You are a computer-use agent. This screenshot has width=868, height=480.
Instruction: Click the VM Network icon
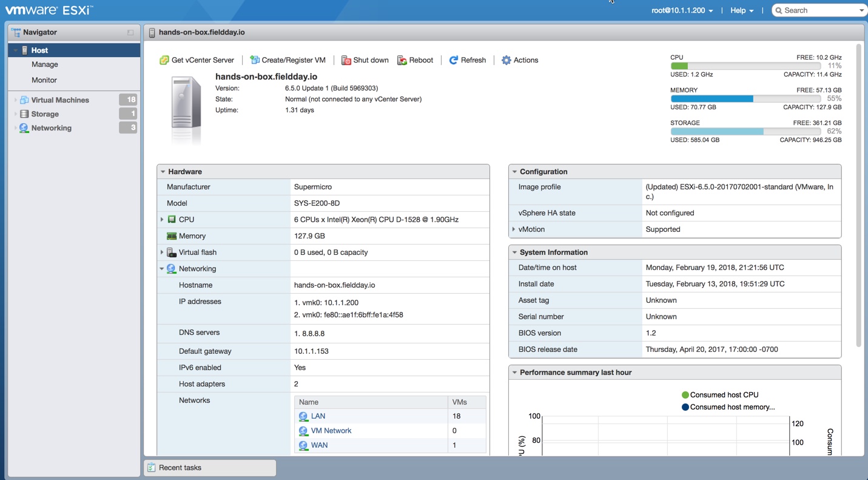[303, 431]
